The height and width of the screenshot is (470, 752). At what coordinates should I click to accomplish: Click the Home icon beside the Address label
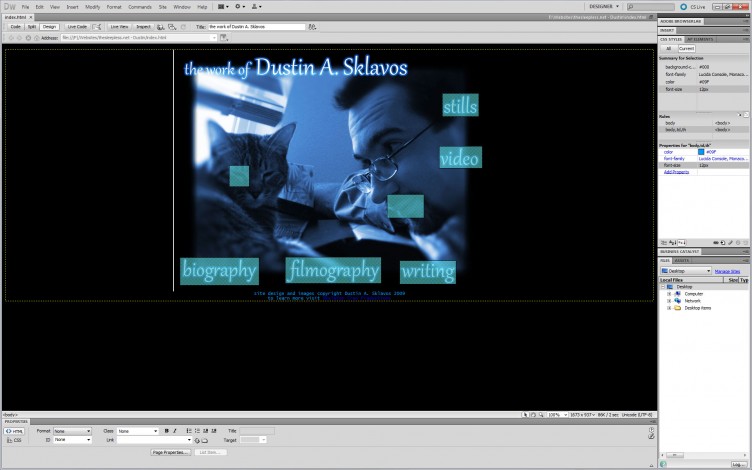tap(36, 37)
